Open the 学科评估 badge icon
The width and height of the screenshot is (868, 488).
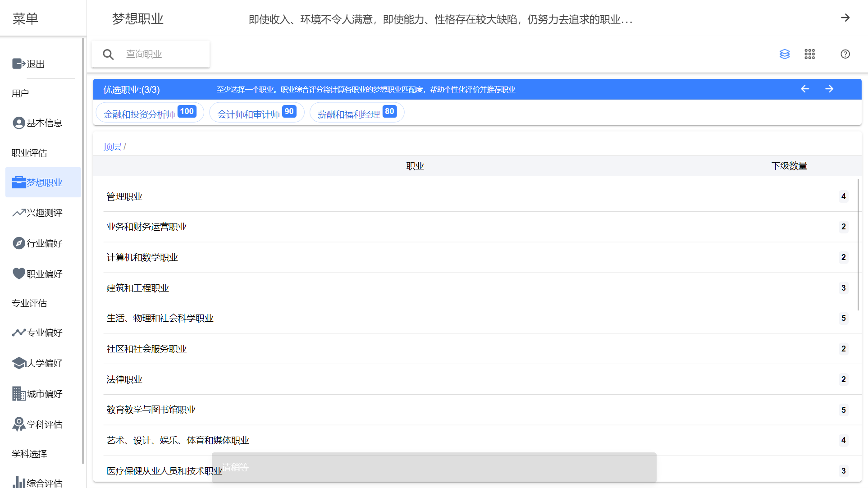tap(18, 424)
